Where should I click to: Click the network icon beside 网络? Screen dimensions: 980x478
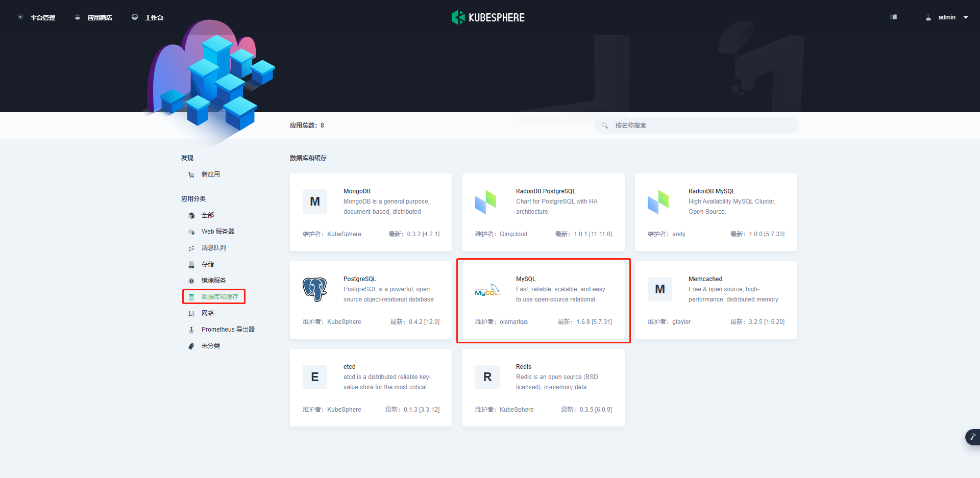pyautogui.click(x=191, y=313)
